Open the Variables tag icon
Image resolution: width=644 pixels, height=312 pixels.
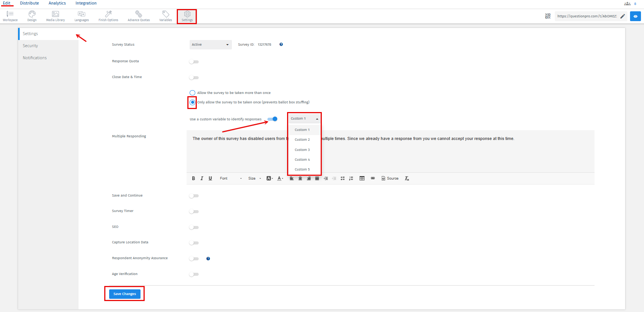pyautogui.click(x=165, y=16)
